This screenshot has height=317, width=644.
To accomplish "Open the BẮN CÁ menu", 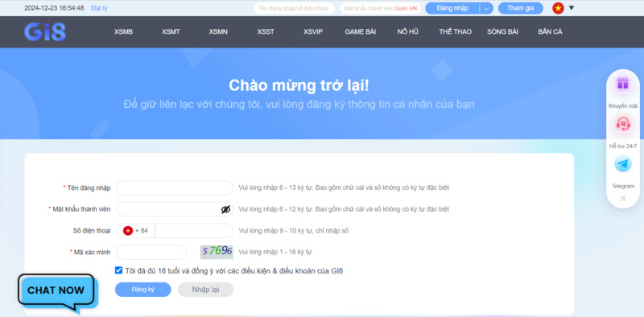I will click(x=550, y=31).
